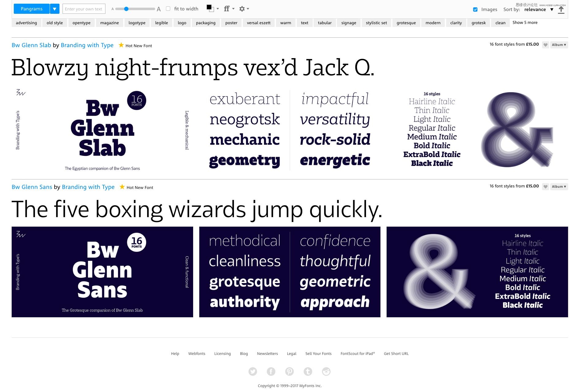
Task: Open the FontScout for iPad link
Action: [x=358, y=353]
